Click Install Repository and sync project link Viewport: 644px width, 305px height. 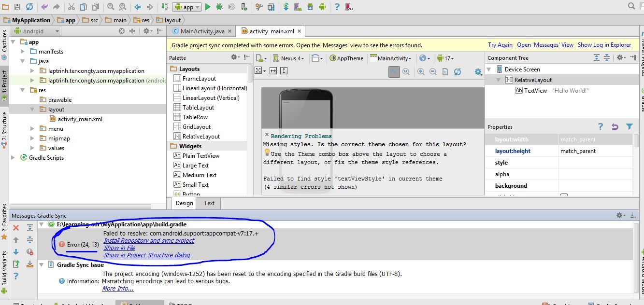[x=149, y=240]
